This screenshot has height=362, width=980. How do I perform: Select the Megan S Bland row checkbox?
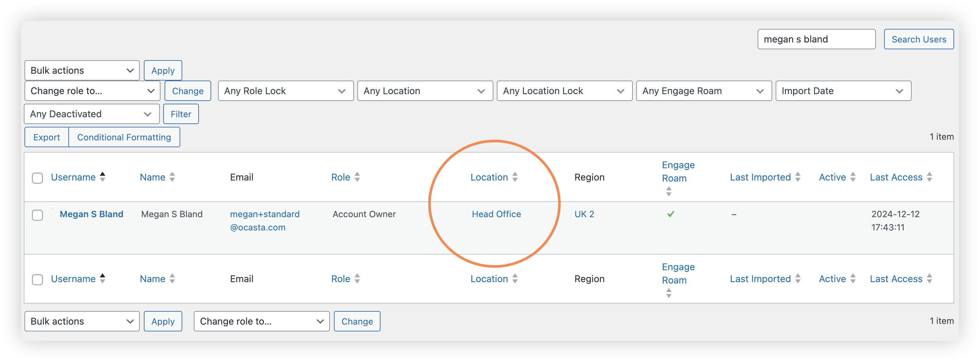point(37,215)
